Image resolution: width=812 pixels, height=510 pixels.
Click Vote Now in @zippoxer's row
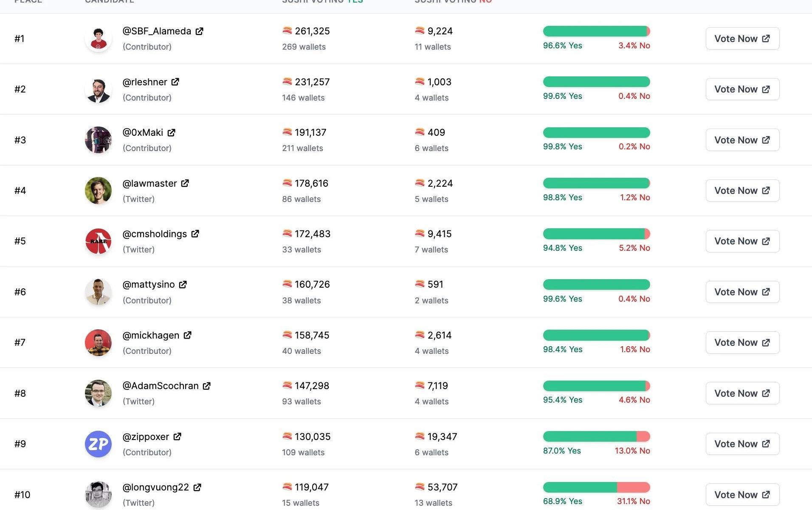[x=742, y=444]
